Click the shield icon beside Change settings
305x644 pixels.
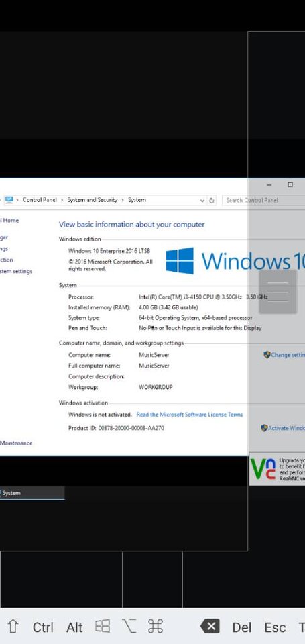267,354
